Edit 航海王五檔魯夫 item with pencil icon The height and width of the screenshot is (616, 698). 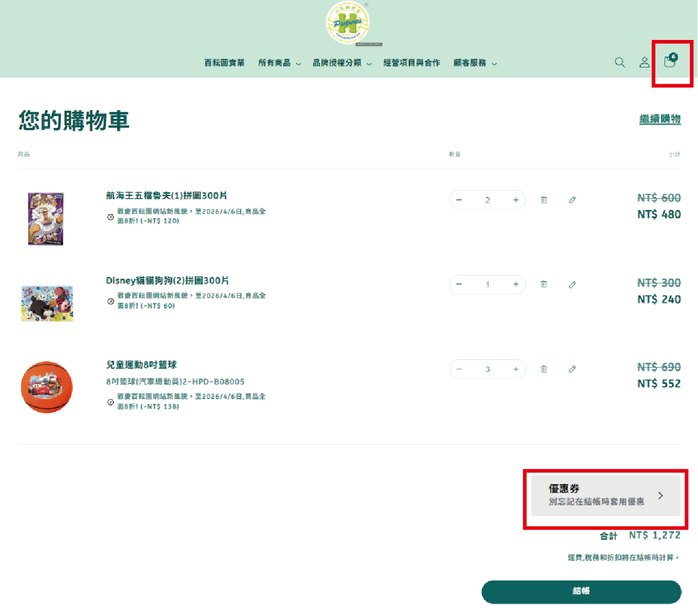click(572, 200)
